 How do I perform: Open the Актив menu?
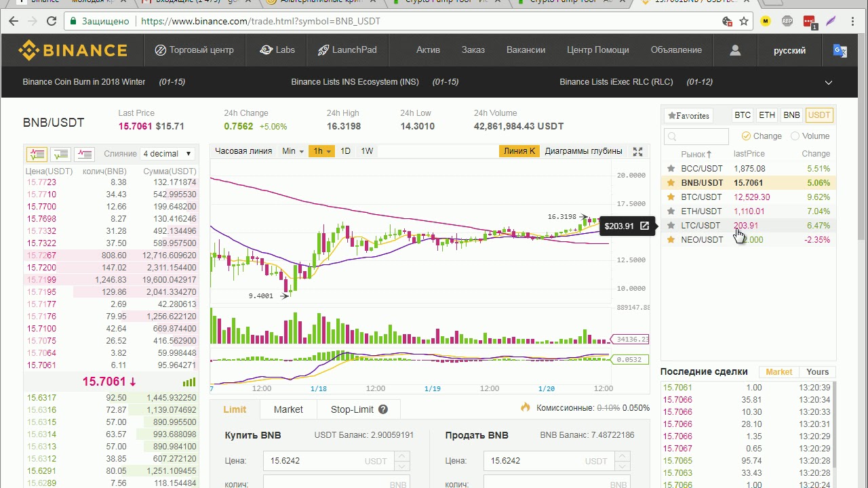tap(428, 50)
